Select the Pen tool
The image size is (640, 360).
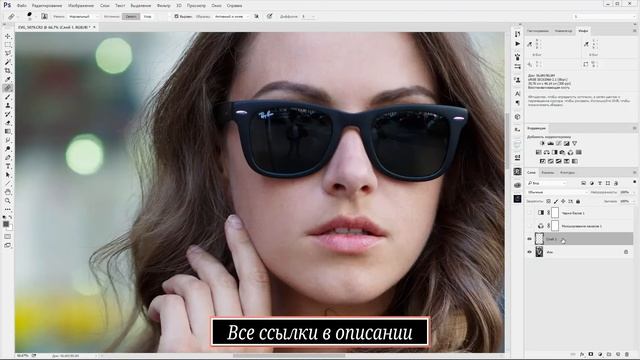click(x=8, y=158)
